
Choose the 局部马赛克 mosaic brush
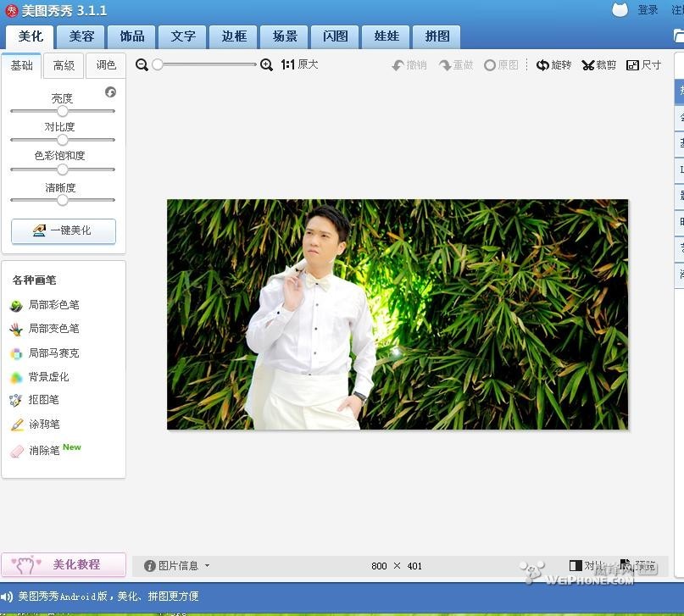tap(53, 353)
